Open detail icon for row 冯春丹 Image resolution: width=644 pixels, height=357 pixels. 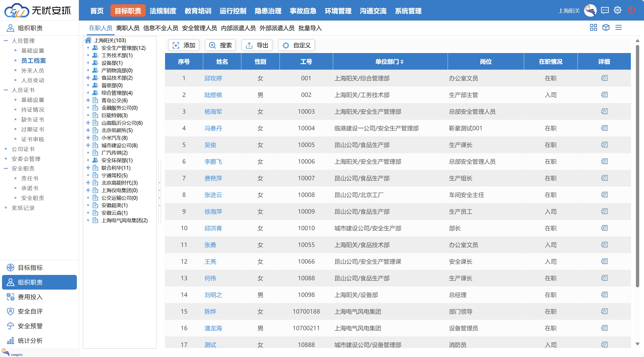(x=604, y=128)
